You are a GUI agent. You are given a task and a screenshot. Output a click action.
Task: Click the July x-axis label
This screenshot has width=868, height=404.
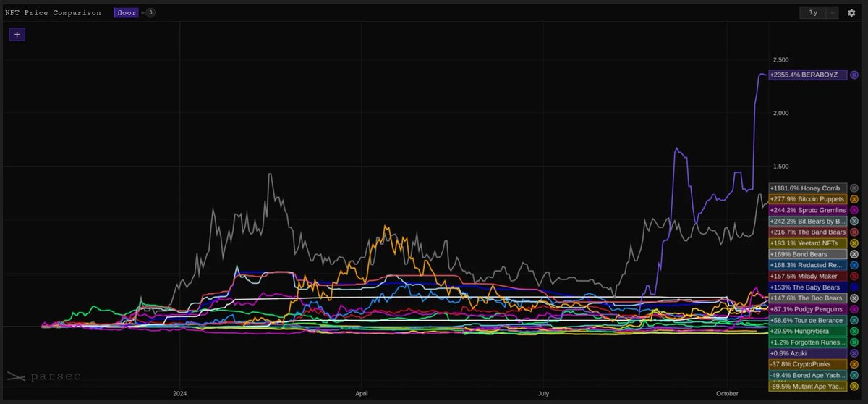(543, 394)
